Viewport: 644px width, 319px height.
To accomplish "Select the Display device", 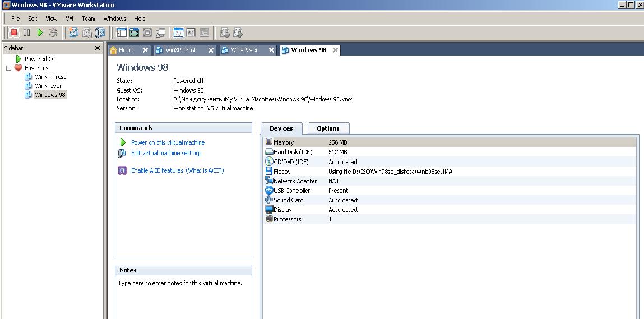I will pyautogui.click(x=450, y=210).
